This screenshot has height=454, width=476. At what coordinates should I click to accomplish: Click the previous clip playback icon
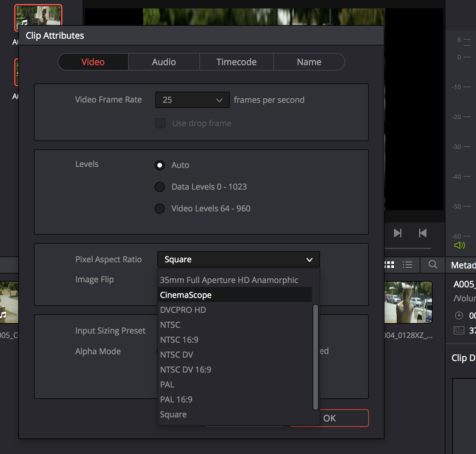422,233
